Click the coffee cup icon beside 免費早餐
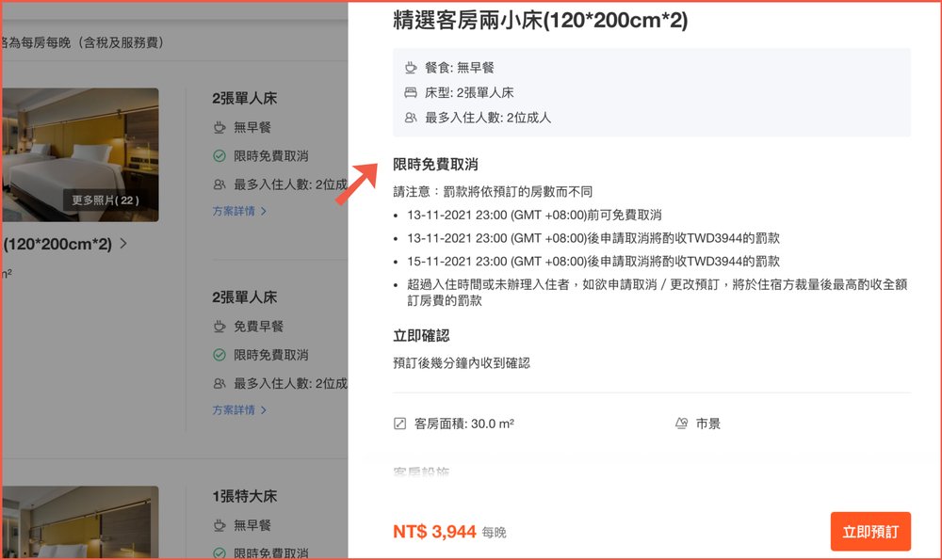This screenshot has height=560, width=942. pyautogui.click(x=218, y=327)
